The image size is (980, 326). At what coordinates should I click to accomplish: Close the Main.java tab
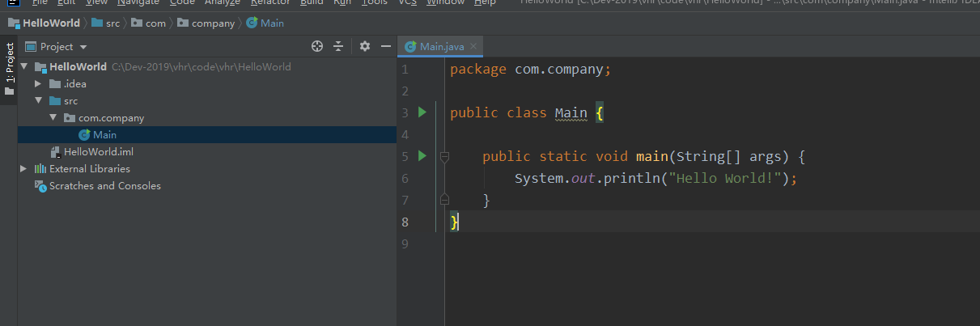pyautogui.click(x=473, y=46)
